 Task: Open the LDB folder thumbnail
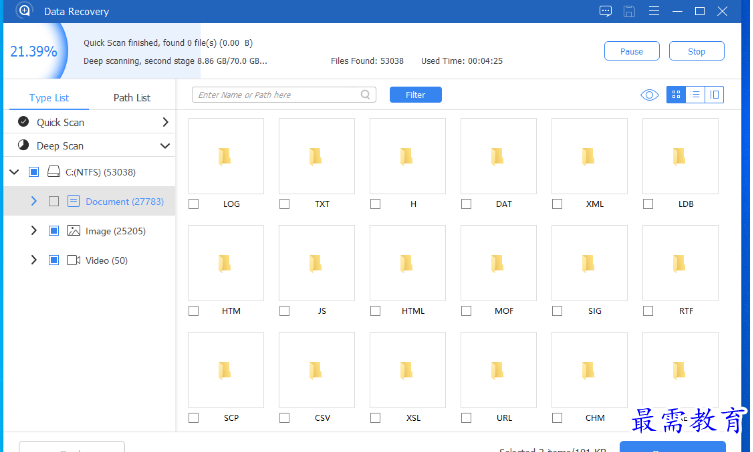[680, 156]
